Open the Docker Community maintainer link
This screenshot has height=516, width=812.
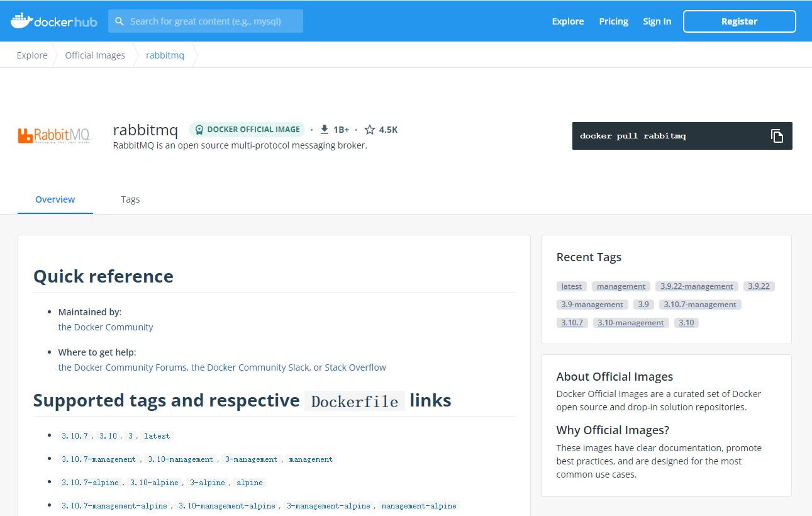pos(106,327)
